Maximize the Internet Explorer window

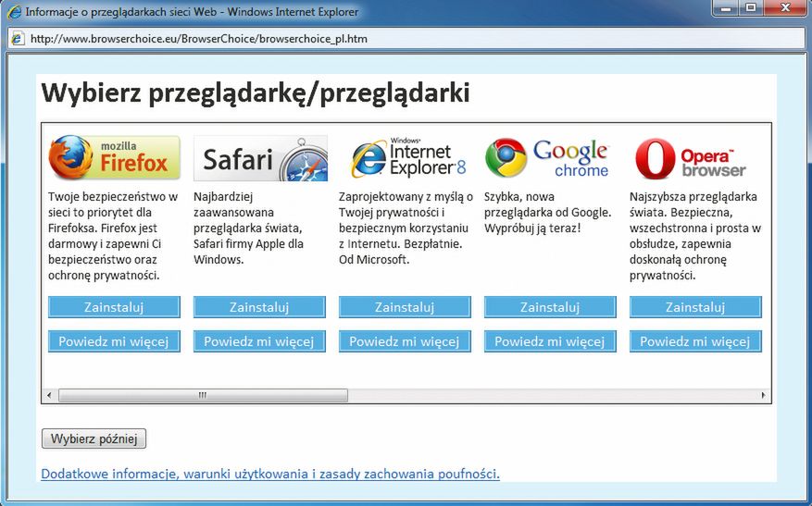coord(750,8)
